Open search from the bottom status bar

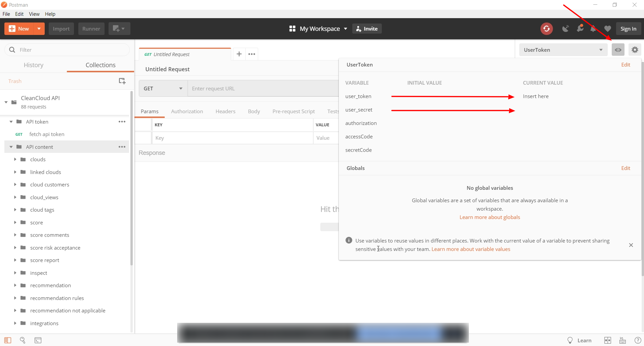click(x=22, y=340)
